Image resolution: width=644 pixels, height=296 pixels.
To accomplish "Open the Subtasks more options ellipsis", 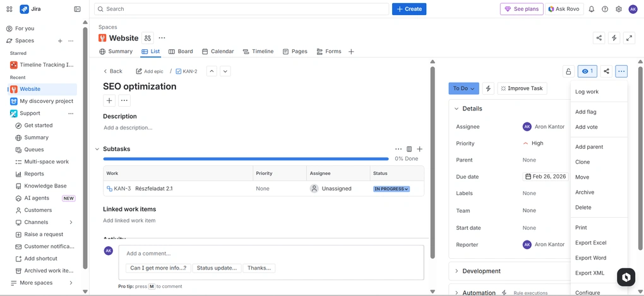I will 398,149.
